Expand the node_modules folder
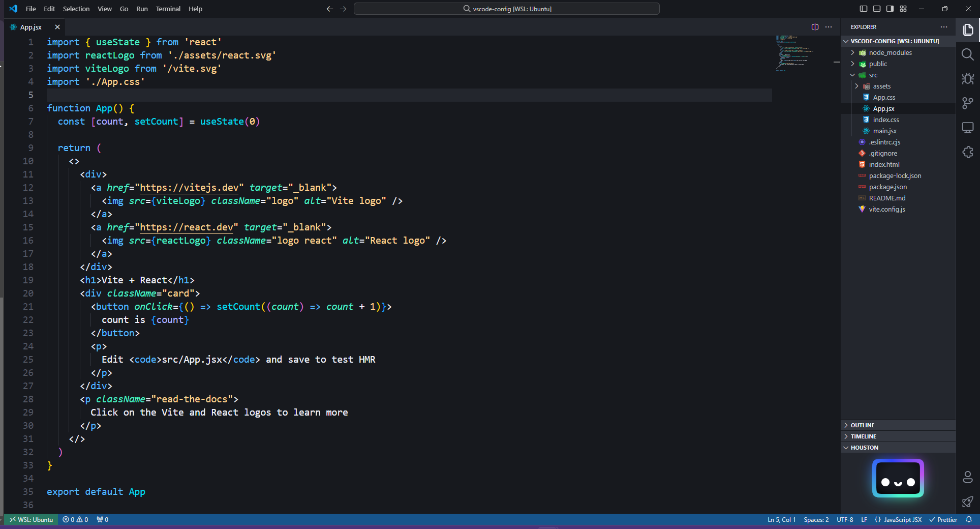This screenshot has width=980, height=529. click(x=890, y=53)
